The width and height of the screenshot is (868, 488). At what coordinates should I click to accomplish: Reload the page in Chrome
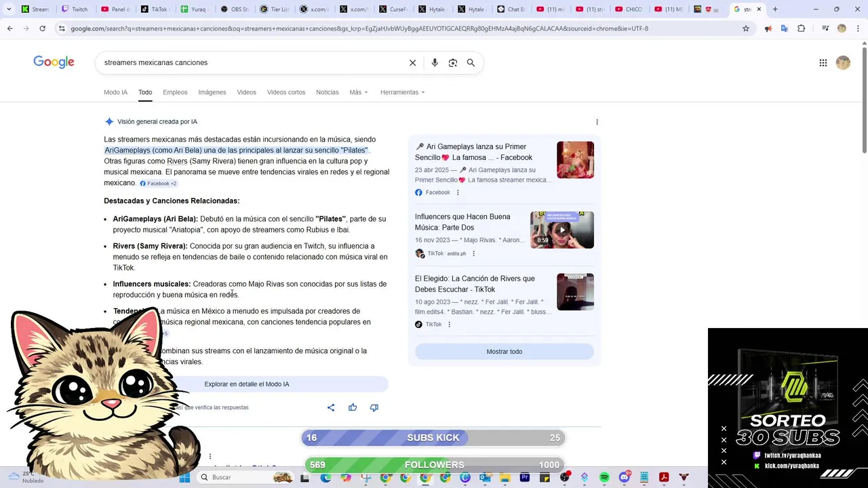(42, 28)
